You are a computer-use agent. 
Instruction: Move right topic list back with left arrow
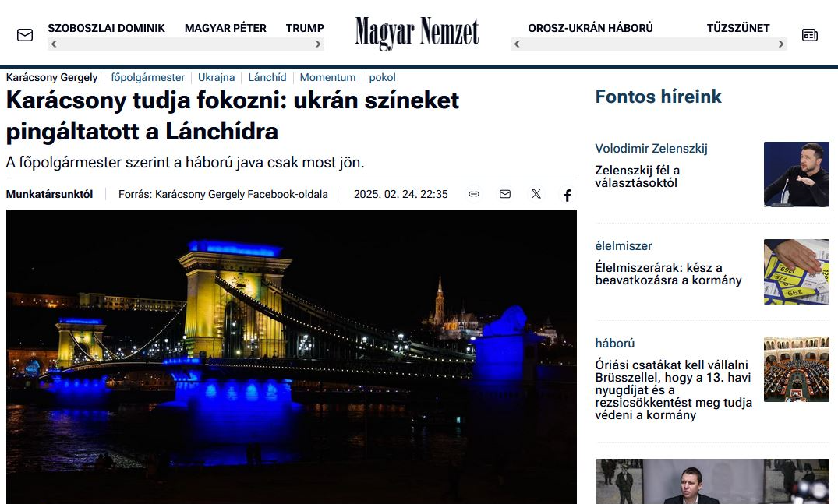[517, 44]
